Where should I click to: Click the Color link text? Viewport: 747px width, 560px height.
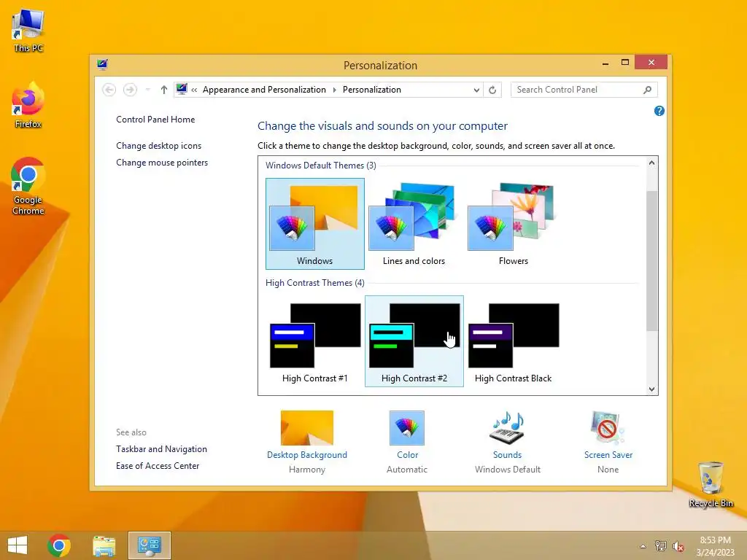(x=407, y=455)
